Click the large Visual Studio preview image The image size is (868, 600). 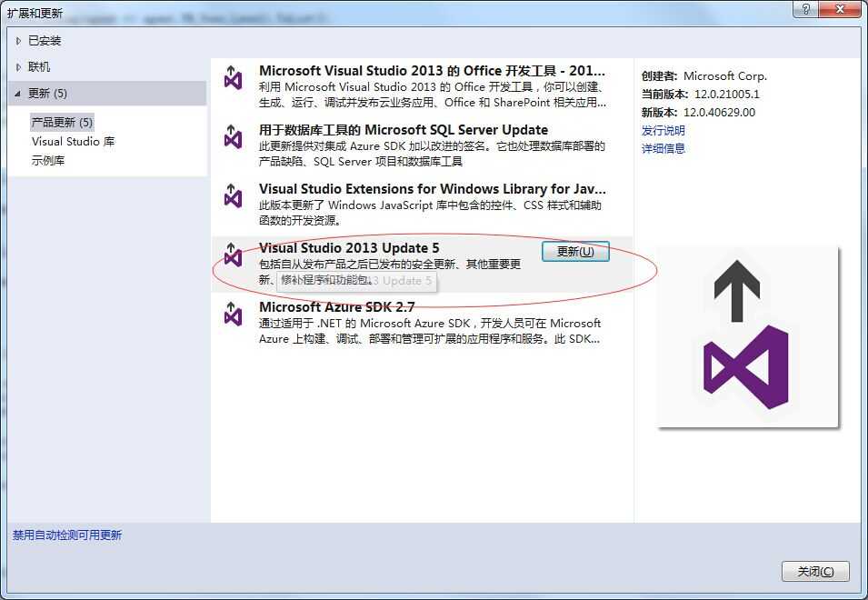tap(747, 337)
